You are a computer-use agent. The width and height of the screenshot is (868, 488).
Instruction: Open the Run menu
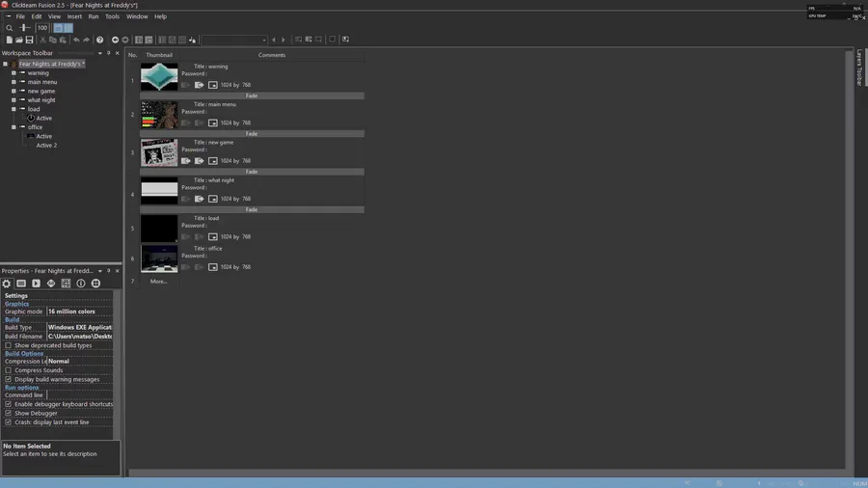(94, 16)
